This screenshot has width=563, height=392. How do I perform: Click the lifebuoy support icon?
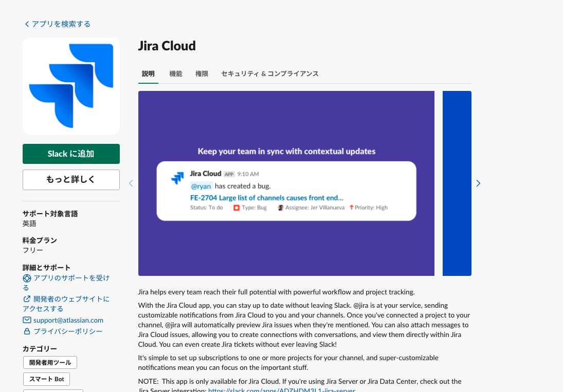click(27, 278)
